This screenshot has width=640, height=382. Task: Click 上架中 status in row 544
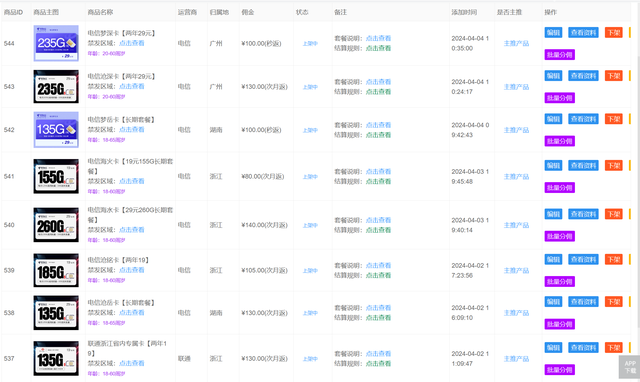310,44
